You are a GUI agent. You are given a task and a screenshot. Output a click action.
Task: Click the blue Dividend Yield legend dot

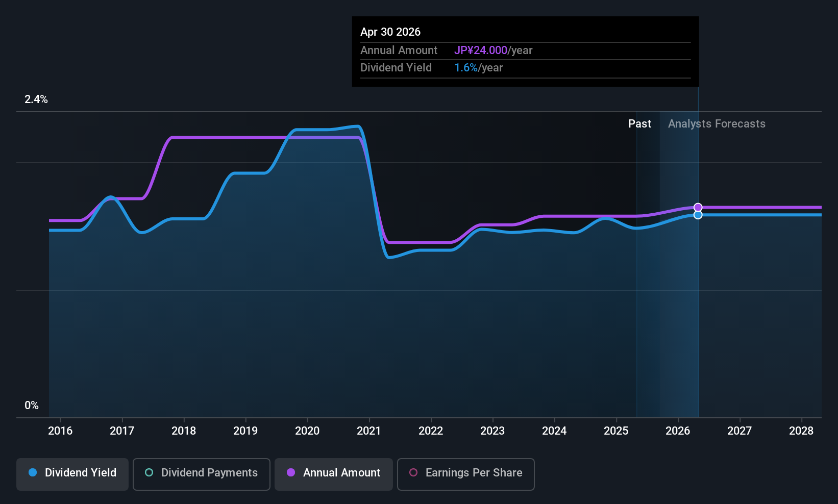33,472
